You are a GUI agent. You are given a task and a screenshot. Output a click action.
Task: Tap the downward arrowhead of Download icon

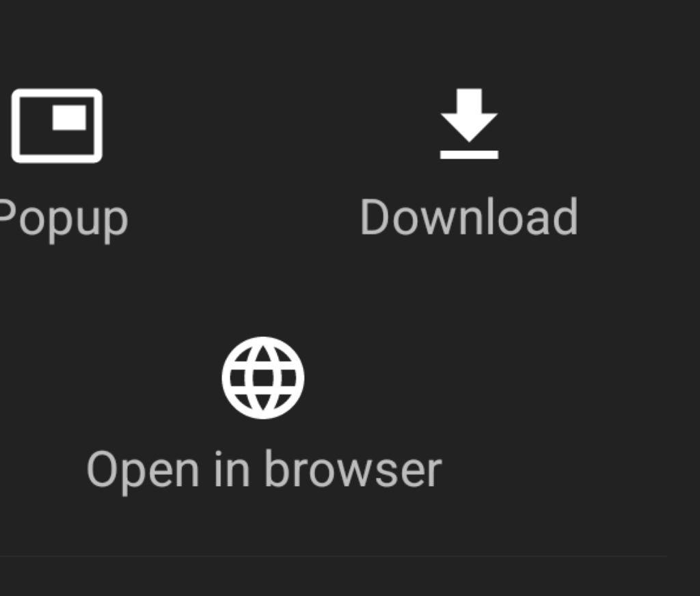pos(469,127)
